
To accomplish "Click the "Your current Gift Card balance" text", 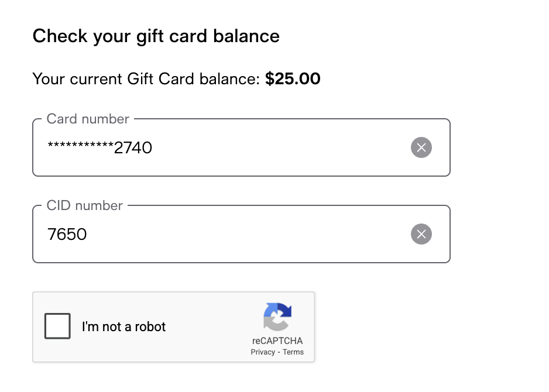I will point(145,78).
